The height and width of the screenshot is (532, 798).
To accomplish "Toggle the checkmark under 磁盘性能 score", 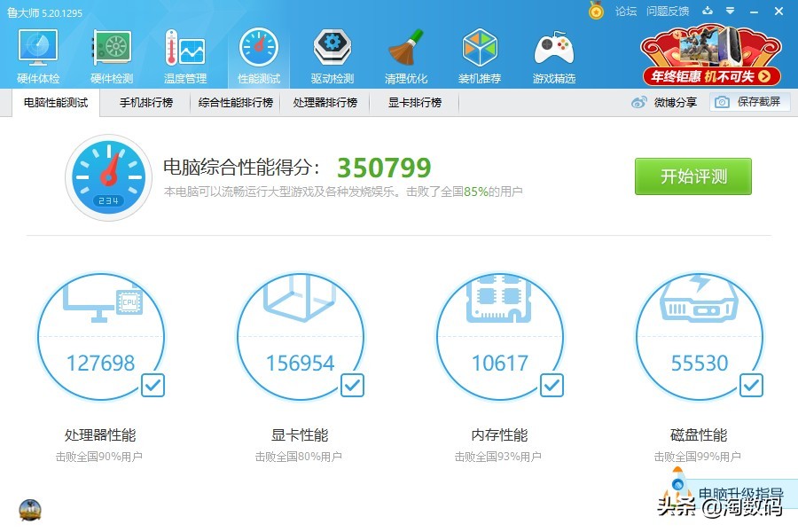I will pyautogui.click(x=752, y=385).
